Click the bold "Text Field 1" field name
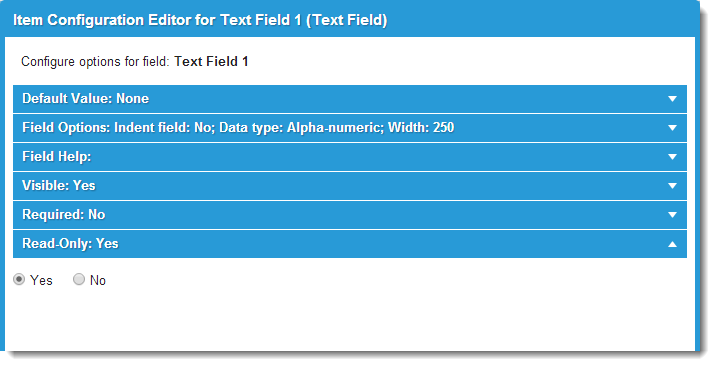 tap(212, 62)
